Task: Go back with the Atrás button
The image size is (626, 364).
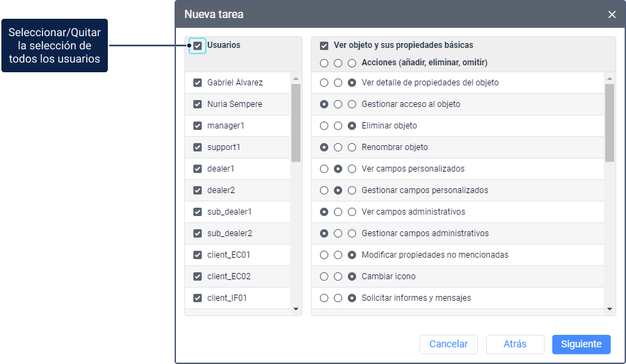Action: tap(515, 345)
